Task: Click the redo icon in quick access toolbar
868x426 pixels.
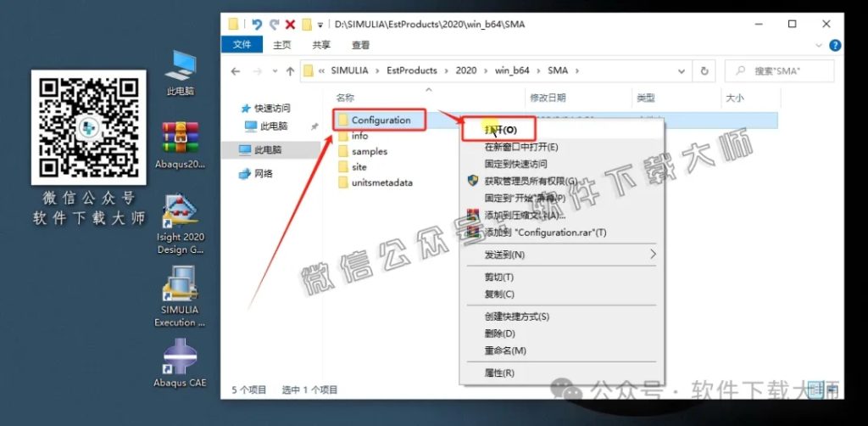Action: pyautogui.click(x=274, y=25)
